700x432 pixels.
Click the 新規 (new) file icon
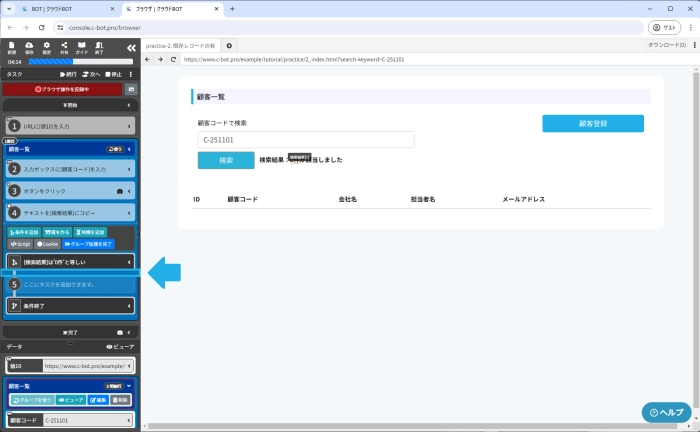point(12,47)
